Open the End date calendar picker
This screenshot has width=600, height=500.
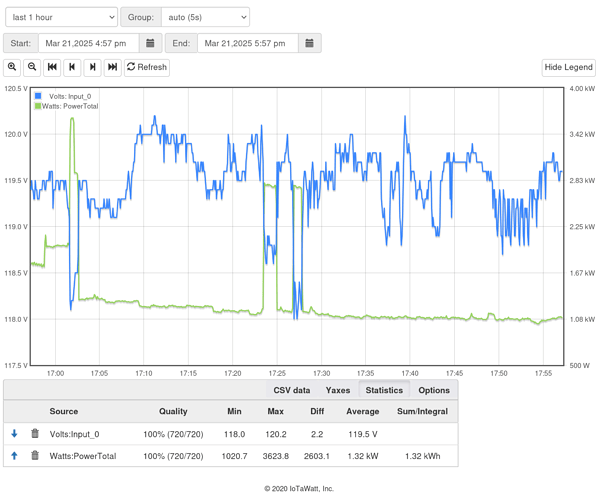click(x=310, y=43)
